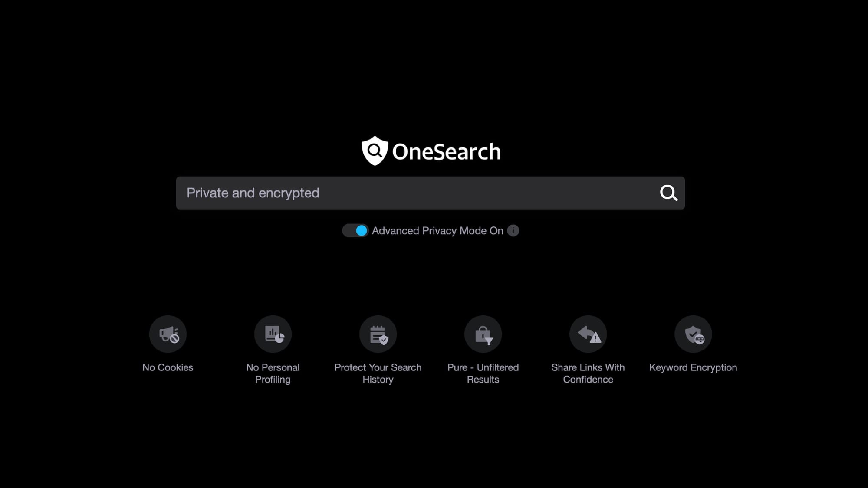
Task: Click the Share Links With Confidence arrow icon
Action: pos(588,334)
